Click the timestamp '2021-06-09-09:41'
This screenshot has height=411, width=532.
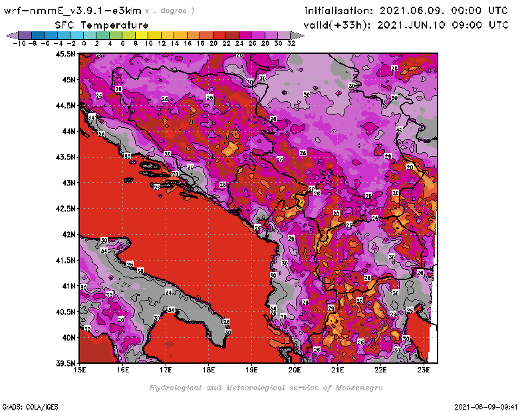486,407
